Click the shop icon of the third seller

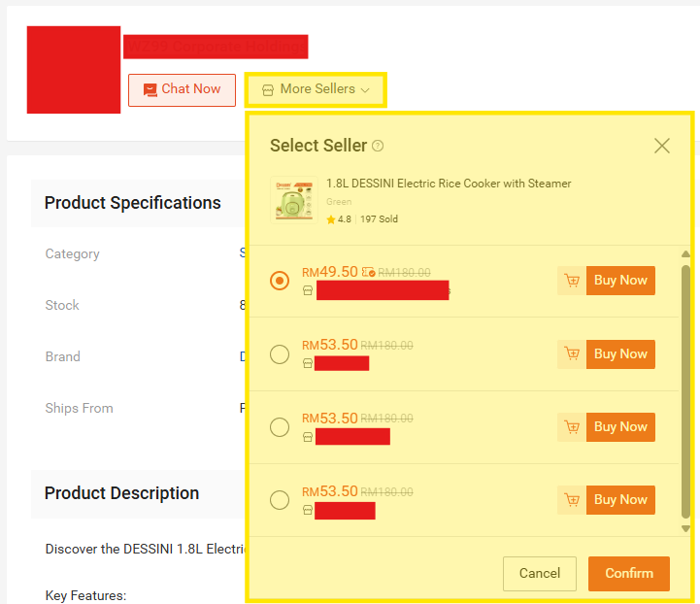coord(308,437)
